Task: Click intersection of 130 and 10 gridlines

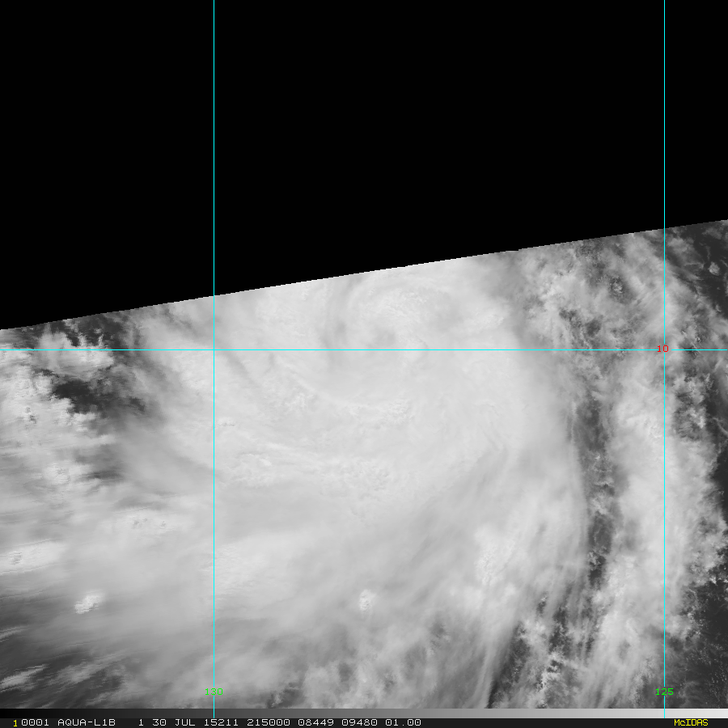Action: coord(214,349)
